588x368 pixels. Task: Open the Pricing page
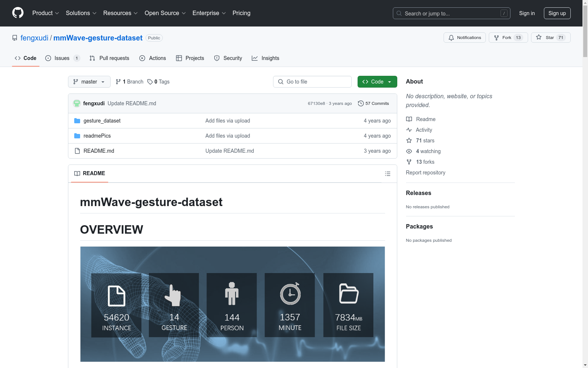(241, 13)
